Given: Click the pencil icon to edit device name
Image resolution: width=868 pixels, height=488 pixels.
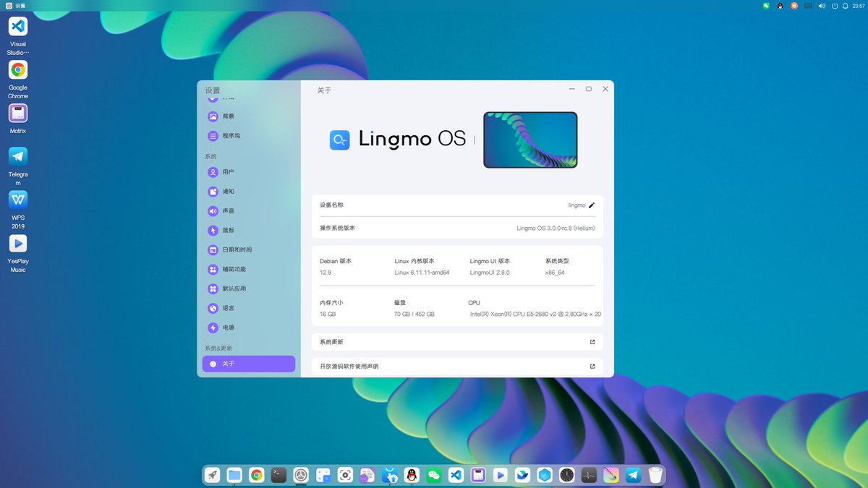Looking at the screenshot, I should [x=592, y=205].
